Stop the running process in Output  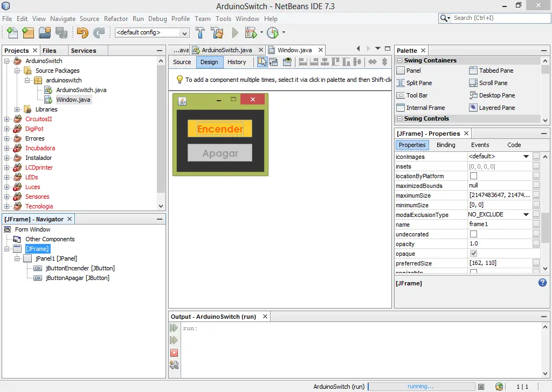point(174,353)
